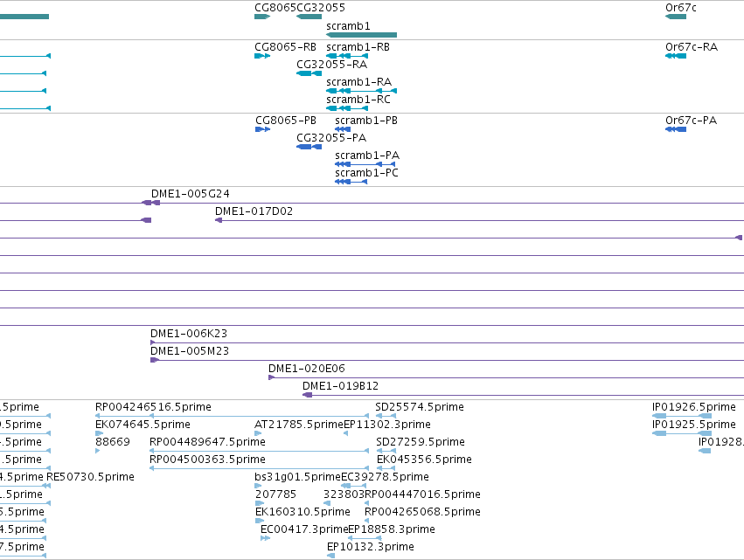Image resolution: width=744 pixels, height=560 pixels.
Task: Click the scramb1-PA CDS label
Action: [367, 156]
